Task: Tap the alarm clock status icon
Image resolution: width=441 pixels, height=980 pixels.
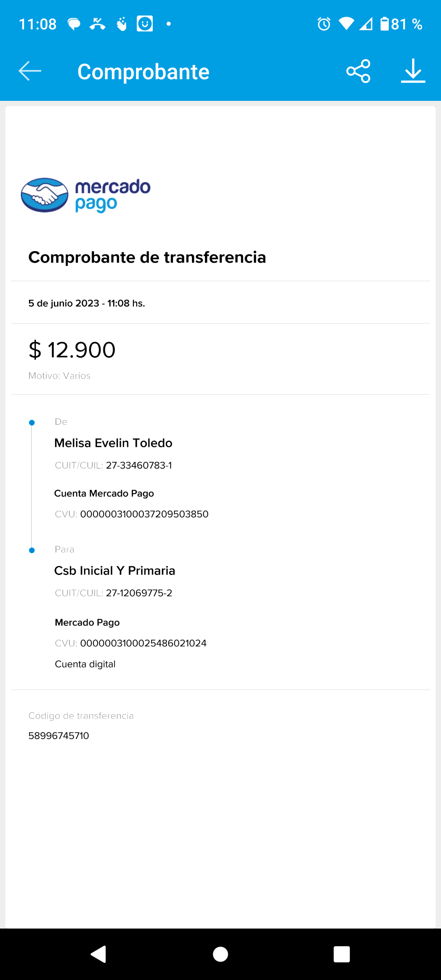Action: click(x=324, y=24)
